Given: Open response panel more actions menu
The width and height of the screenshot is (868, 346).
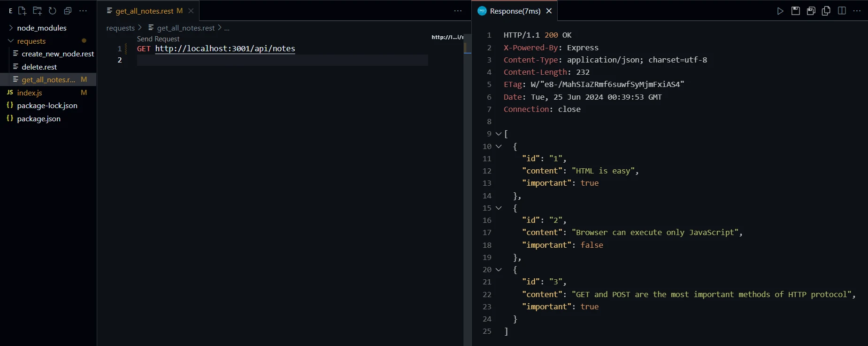Looking at the screenshot, I should point(857,11).
